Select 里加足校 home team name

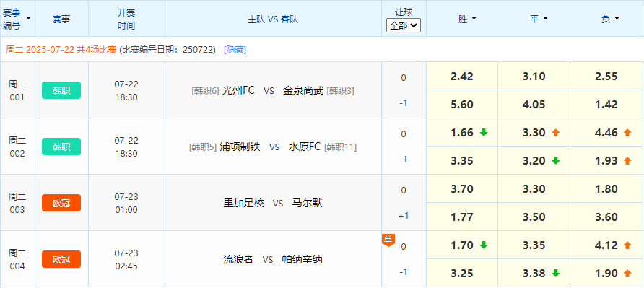(x=243, y=203)
